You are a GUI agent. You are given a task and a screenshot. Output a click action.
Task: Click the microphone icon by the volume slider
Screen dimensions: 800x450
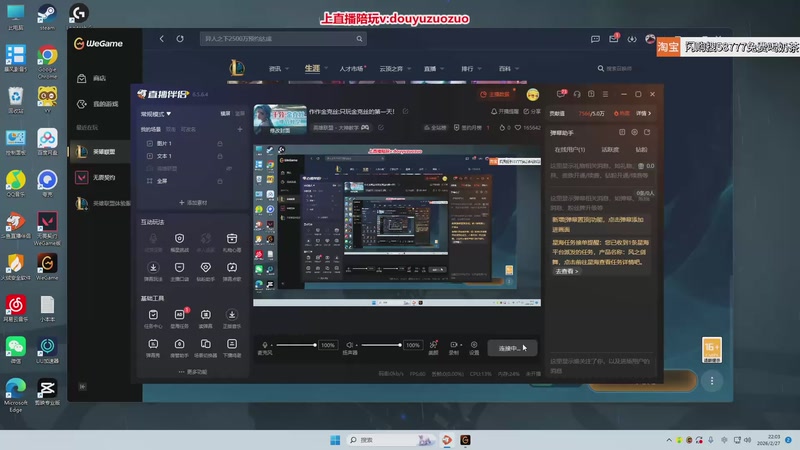(x=265, y=345)
